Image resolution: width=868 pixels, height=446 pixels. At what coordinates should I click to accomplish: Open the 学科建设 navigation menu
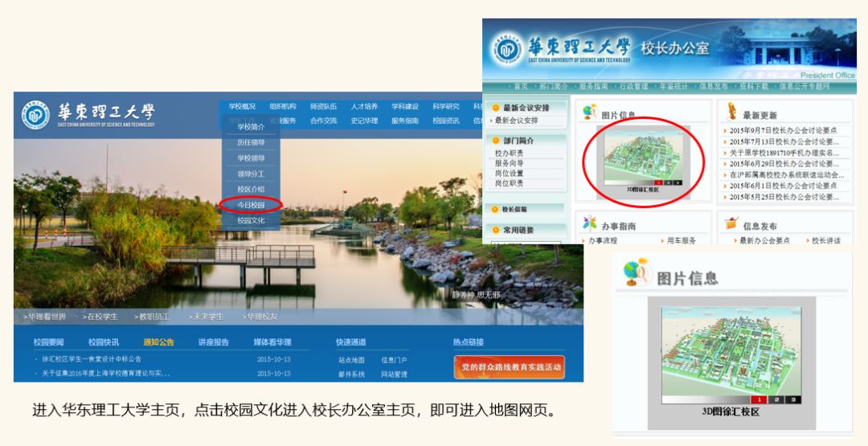click(x=405, y=106)
